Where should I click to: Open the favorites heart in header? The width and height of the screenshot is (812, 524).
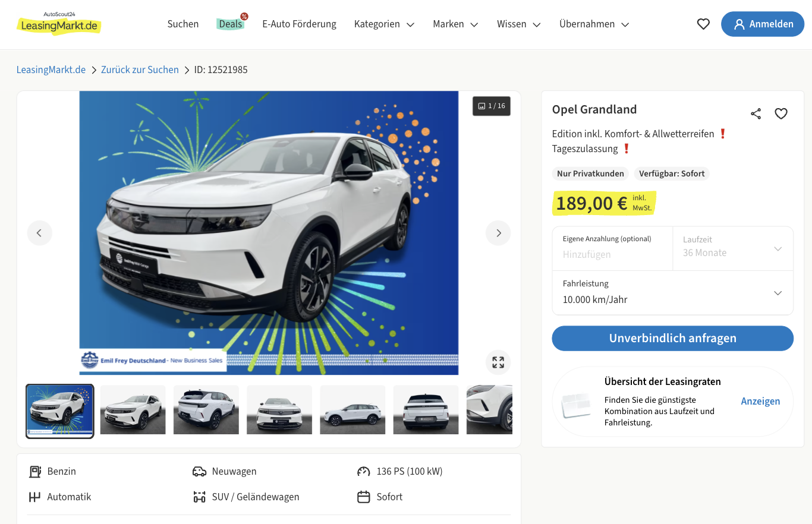tap(703, 24)
